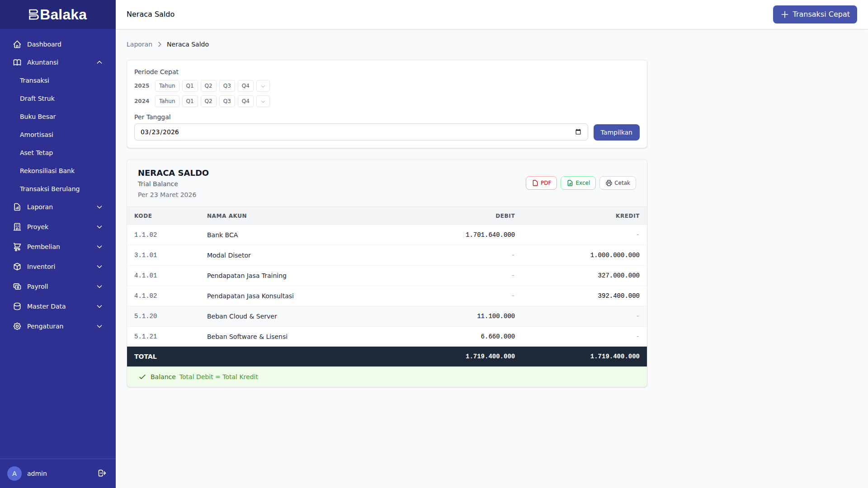Go to Rekonsiliasi Bank page
Viewport: 868px width, 488px height.
pyautogui.click(x=47, y=171)
